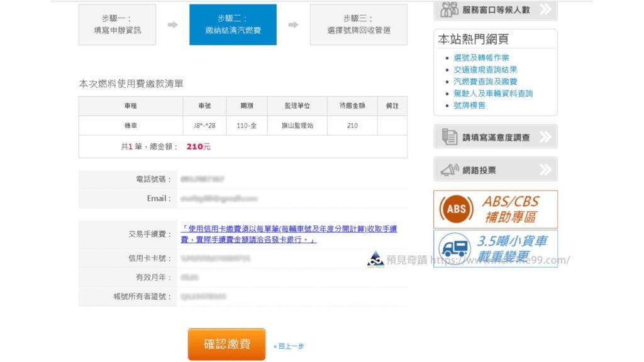The width and height of the screenshot is (644, 362).
Task: Click table cell 旗山監理站
Action: [x=297, y=126]
